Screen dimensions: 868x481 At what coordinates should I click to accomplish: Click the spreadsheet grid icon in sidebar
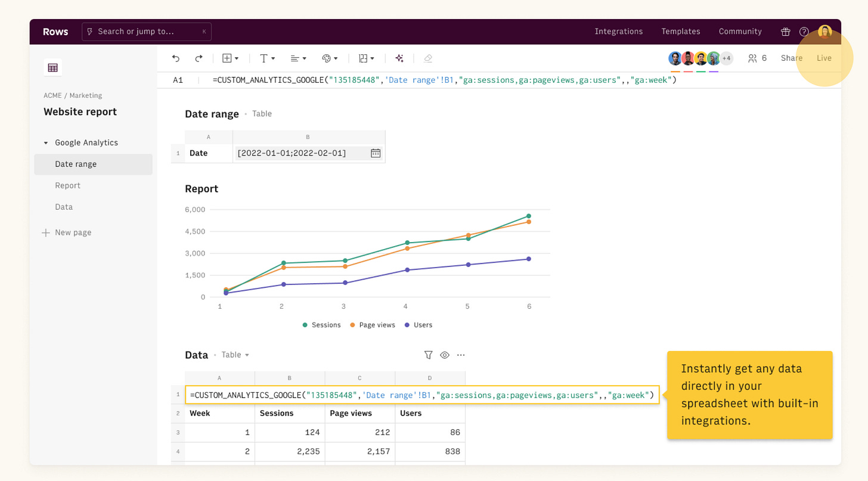click(52, 67)
